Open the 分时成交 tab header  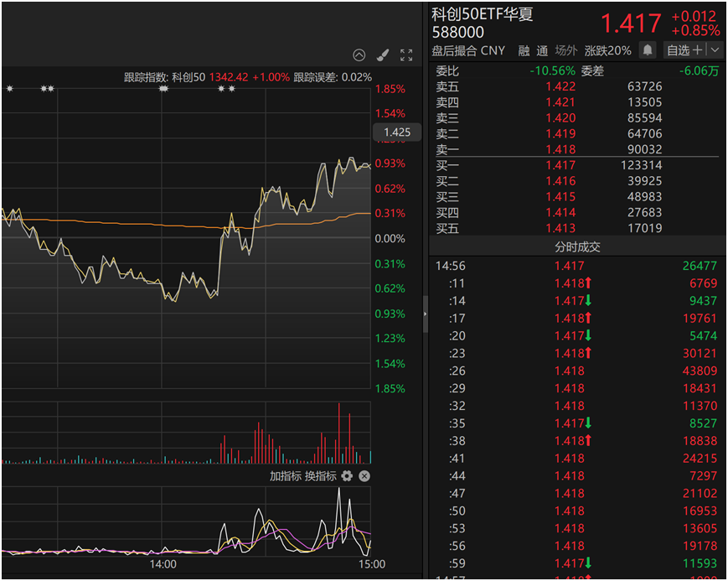[577, 246]
